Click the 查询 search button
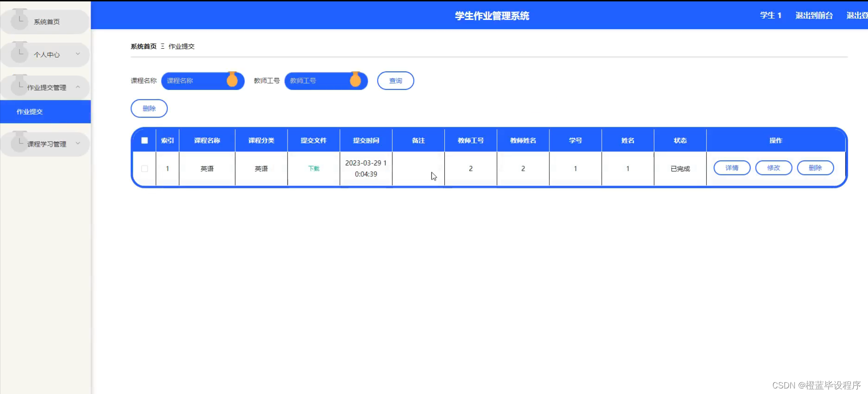Screen dimensions: 868x394 pyautogui.click(x=395, y=81)
